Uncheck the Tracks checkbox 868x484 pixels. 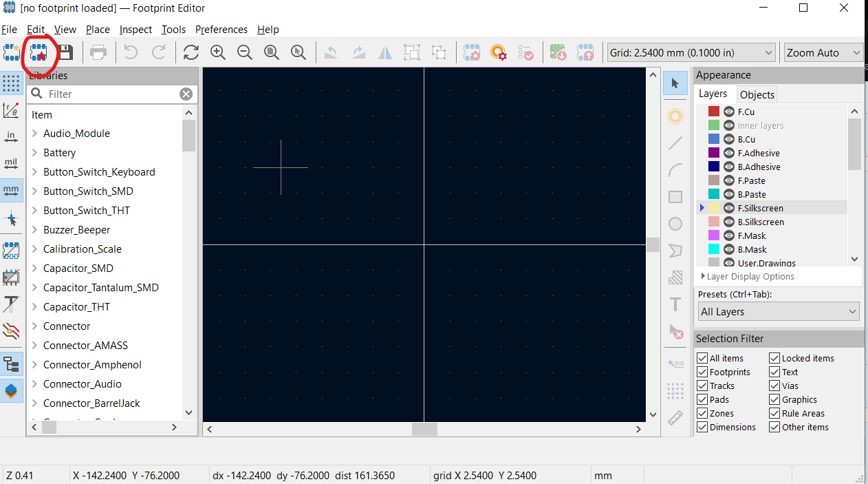point(702,386)
